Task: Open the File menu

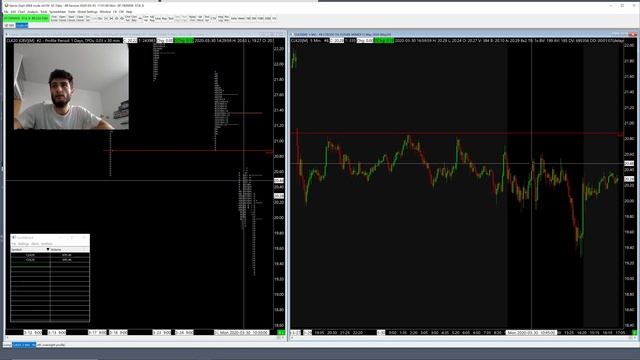Action: (x=6, y=12)
